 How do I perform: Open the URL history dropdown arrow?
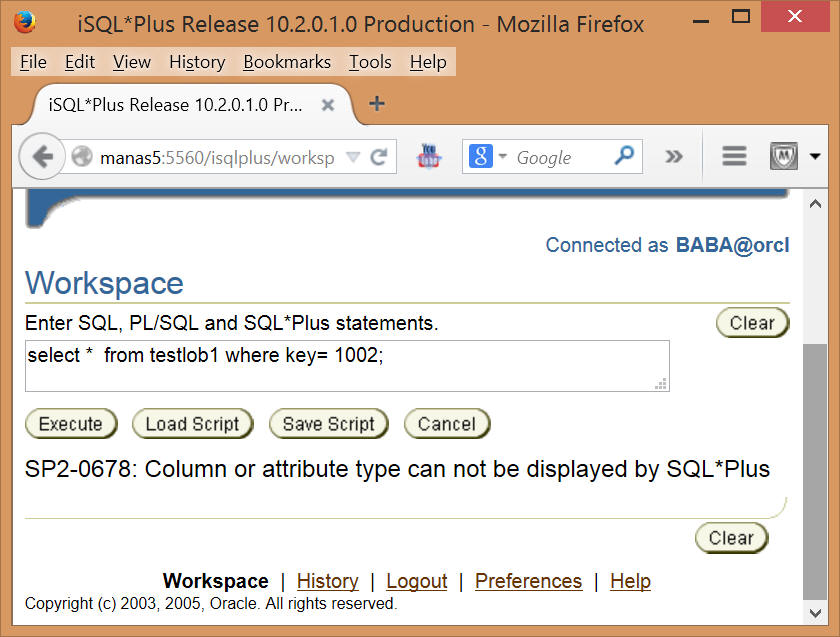353,157
